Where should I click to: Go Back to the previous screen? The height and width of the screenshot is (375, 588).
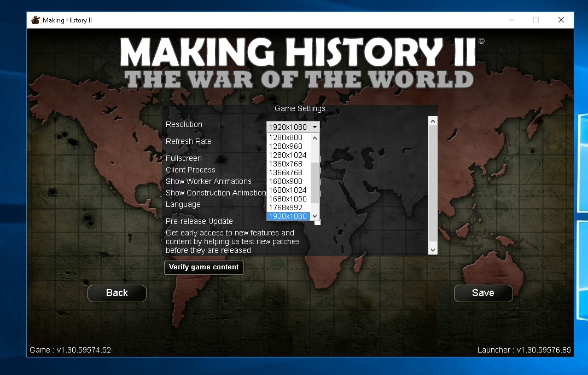coord(117,293)
